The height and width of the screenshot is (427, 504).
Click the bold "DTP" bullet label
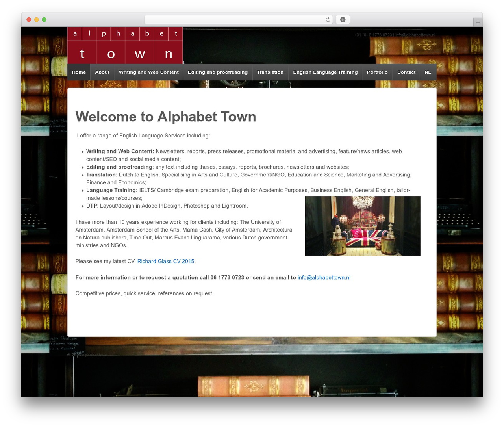point(92,206)
